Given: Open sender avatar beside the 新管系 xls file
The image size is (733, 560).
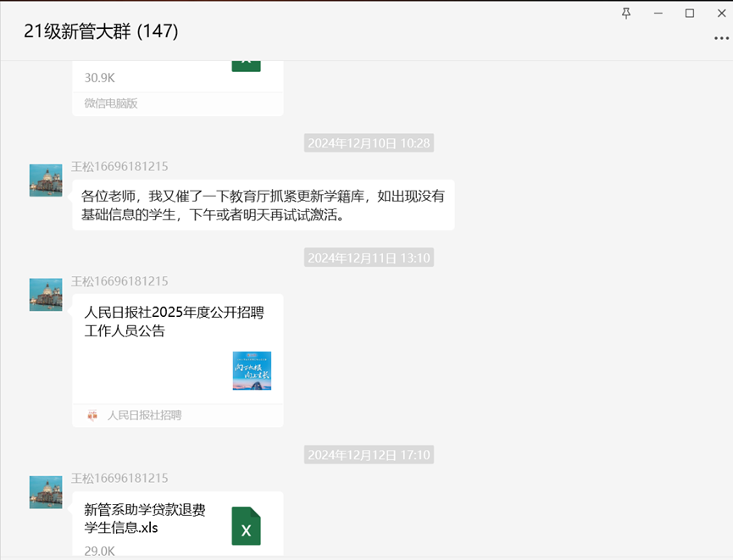Looking at the screenshot, I should coord(46,492).
